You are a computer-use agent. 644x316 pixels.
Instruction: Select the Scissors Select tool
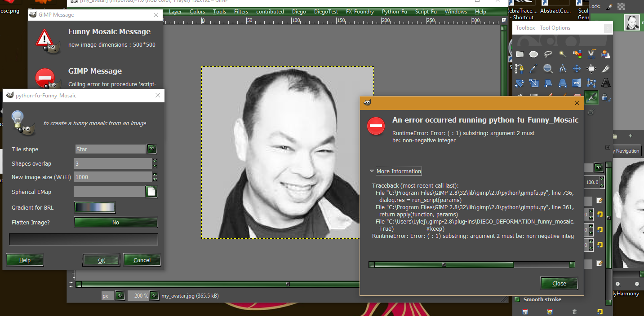click(591, 54)
